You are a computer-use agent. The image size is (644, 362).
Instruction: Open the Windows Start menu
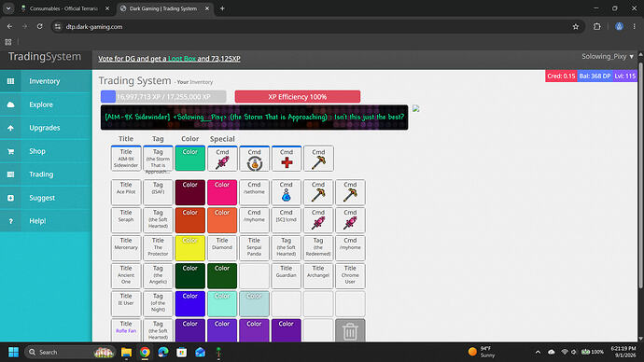pyautogui.click(x=13, y=352)
